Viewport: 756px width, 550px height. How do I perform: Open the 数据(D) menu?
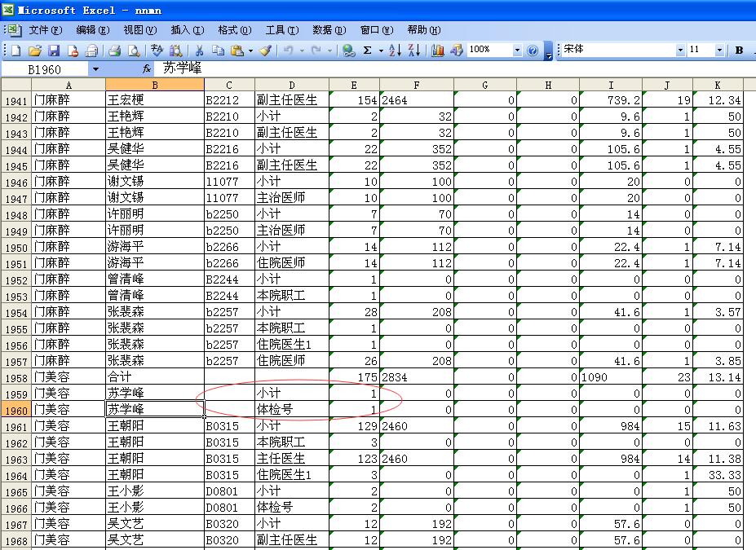pos(329,30)
